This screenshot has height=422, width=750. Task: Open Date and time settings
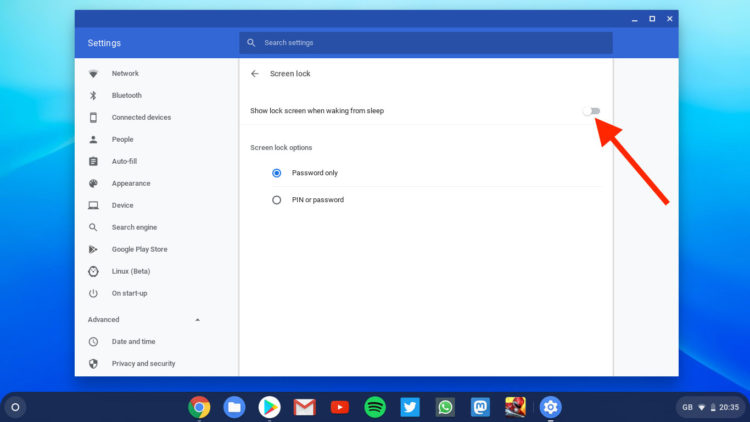(133, 342)
